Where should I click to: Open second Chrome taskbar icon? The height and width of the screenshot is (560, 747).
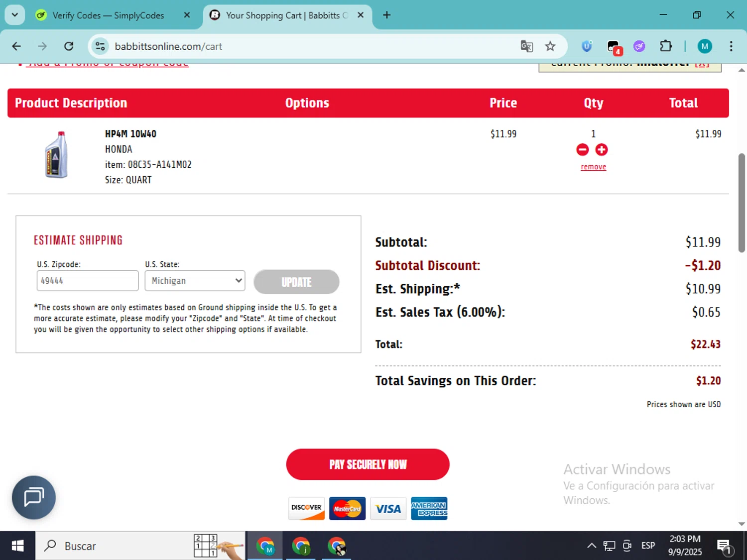[x=301, y=546]
